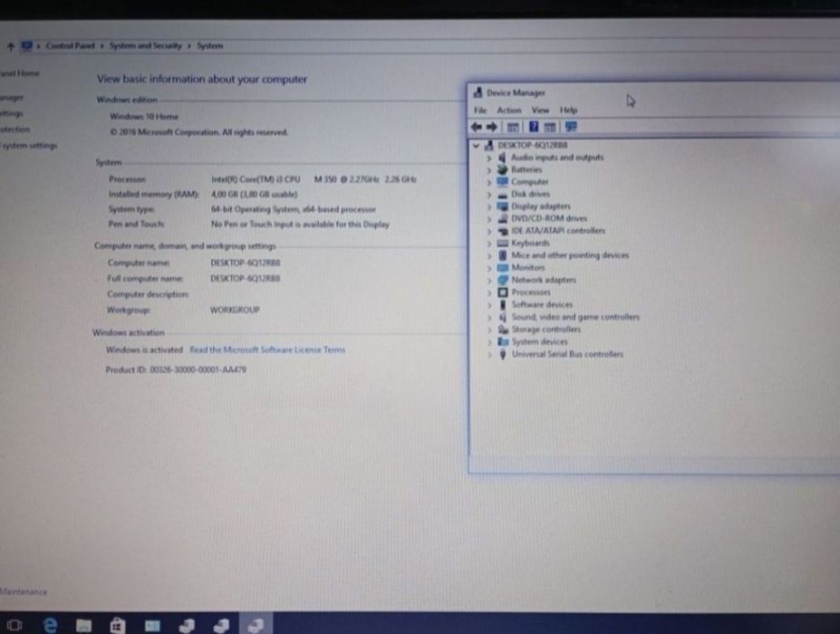Click the Show/Hide Action Pane toolbar icon
Screen dimensions: 840x634
click(x=550, y=127)
